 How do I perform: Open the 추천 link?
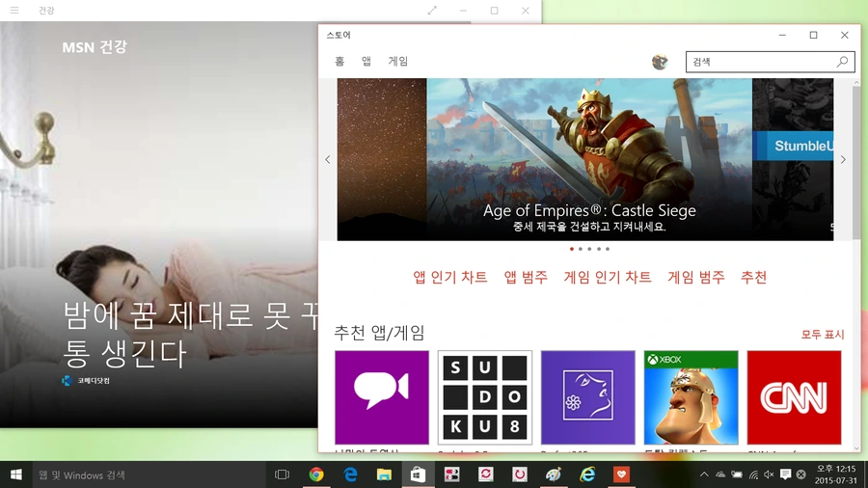tap(753, 277)
